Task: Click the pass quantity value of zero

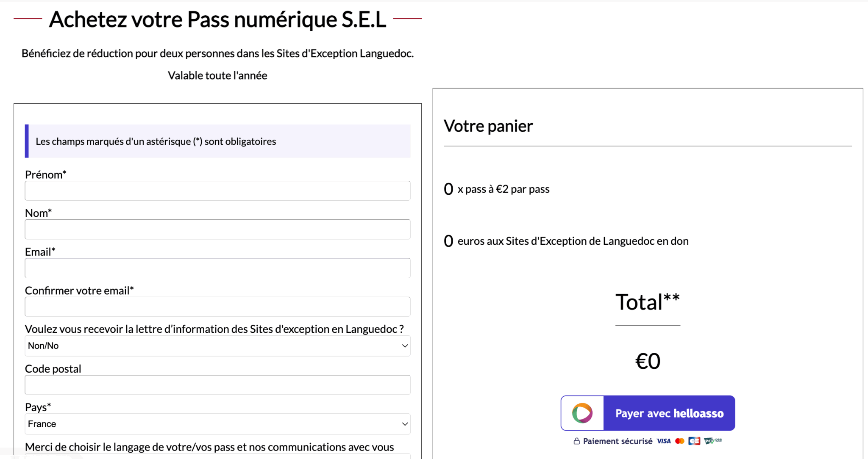Action: pyautogui.click(x=448, y=189)
